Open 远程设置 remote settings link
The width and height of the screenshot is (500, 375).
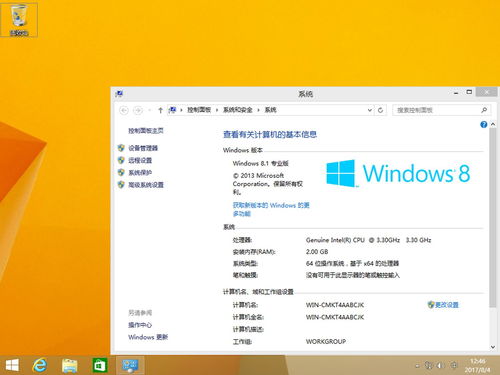tap(140, 160)
